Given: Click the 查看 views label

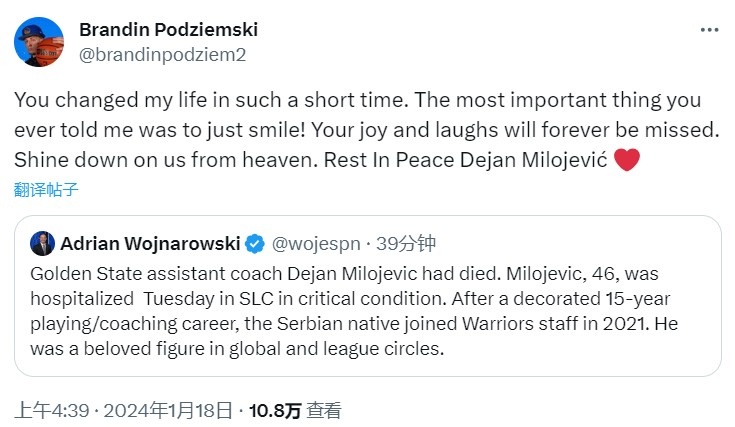Looking at the screenshot, I should 324,409.
